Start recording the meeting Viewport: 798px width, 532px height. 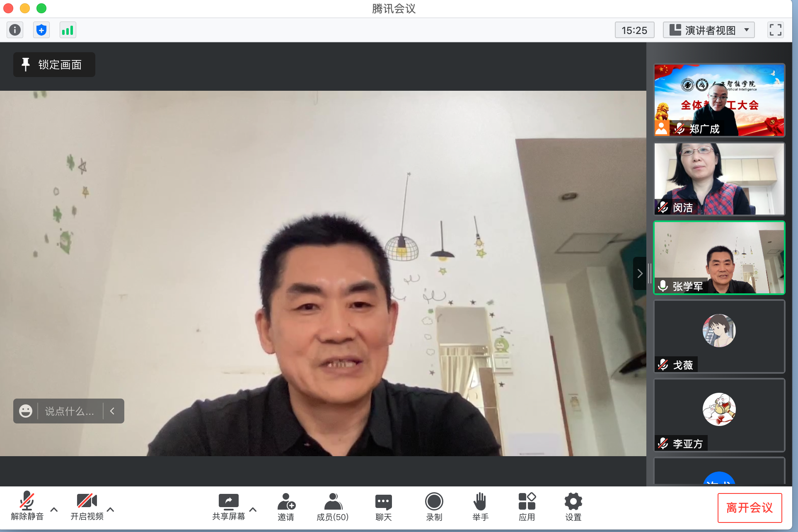(434, 507)
